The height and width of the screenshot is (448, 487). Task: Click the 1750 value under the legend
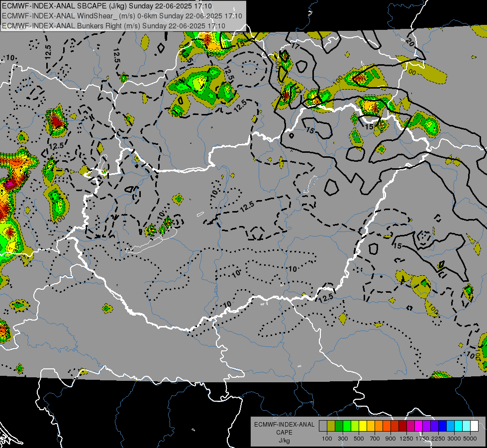(422, 439)
